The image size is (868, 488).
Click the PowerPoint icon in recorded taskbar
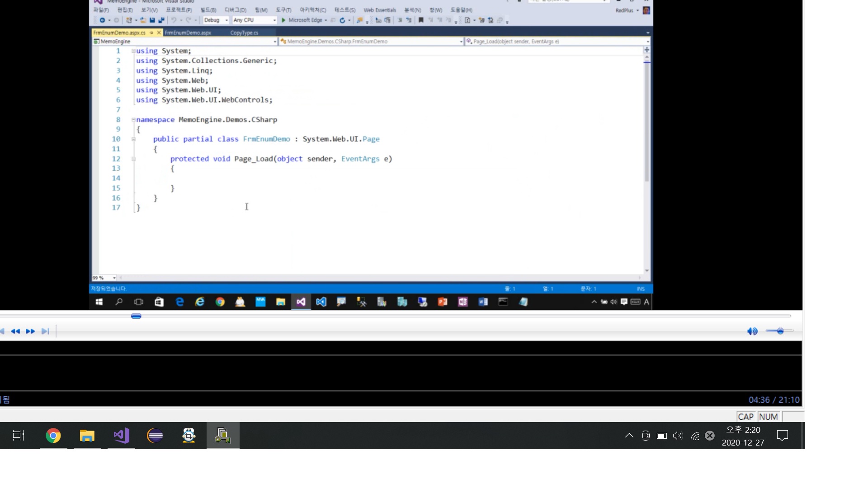click(443, 302)
